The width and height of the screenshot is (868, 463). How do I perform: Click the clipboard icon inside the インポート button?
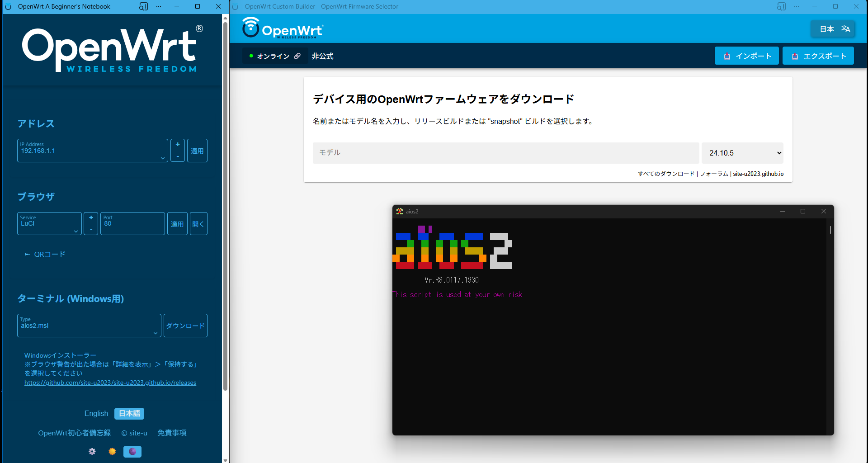point(727,56)
